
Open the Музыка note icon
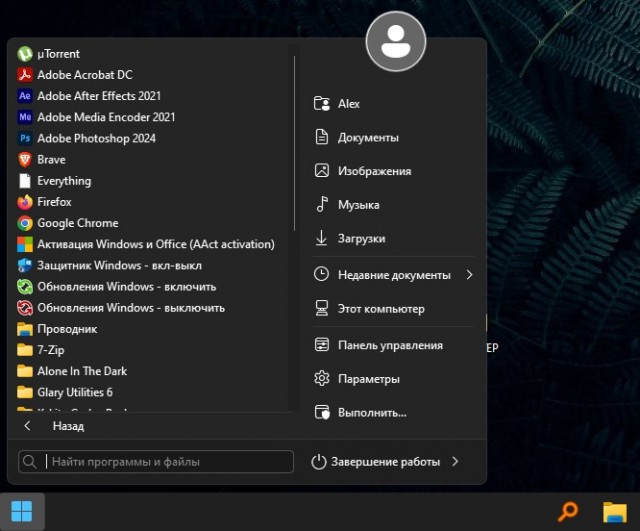(322, 204)
